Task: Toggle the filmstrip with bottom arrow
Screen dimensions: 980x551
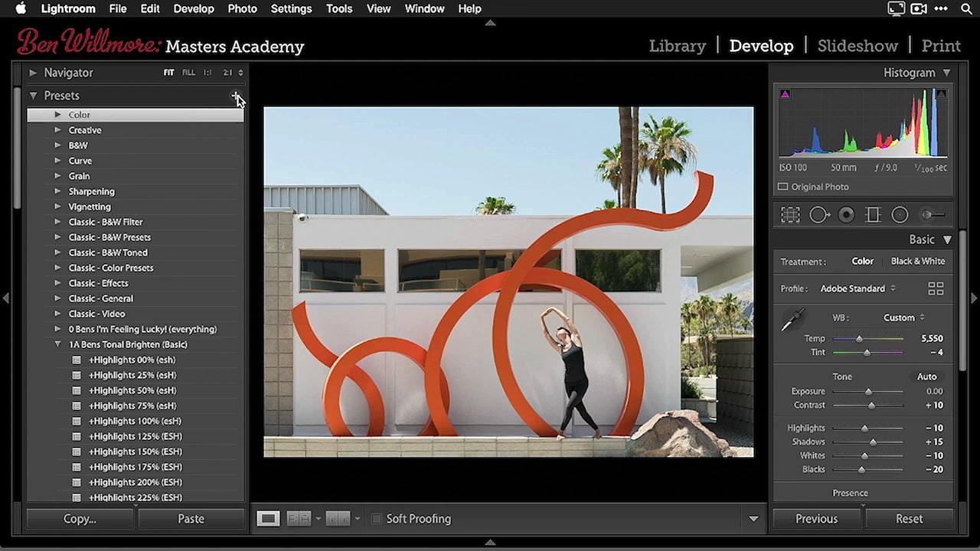Action: click(490, 543)
